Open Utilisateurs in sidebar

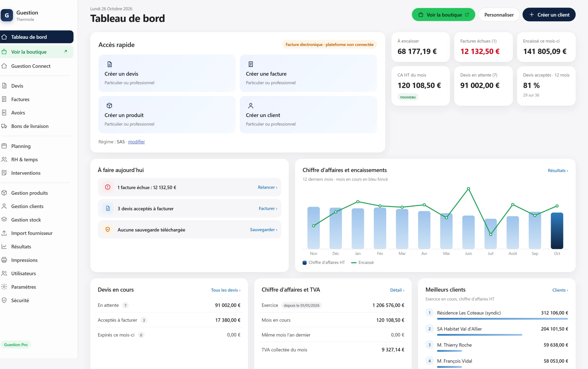click(x=37, y=273)
